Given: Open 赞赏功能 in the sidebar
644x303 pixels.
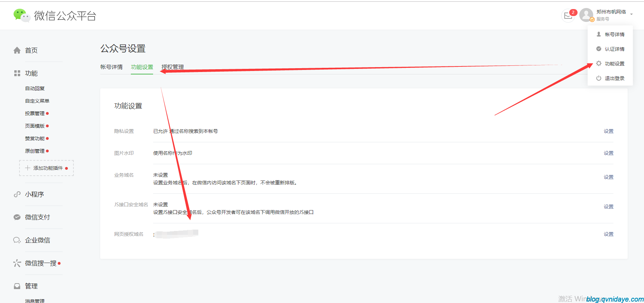Looking at the screenshot, I should click(x=35, y=138).
